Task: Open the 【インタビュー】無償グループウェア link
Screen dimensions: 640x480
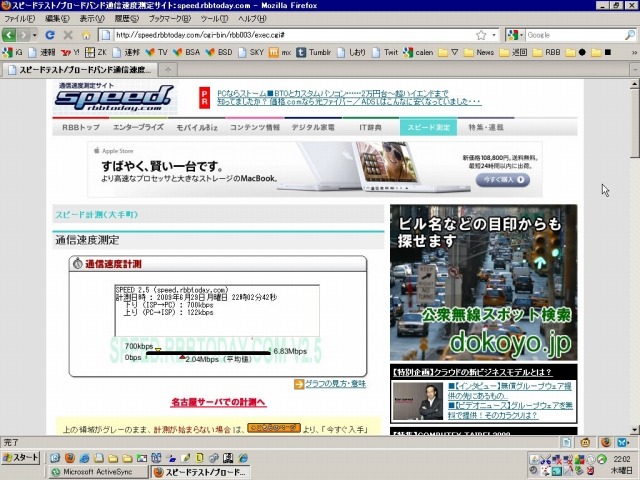Action: pos(510,391)
